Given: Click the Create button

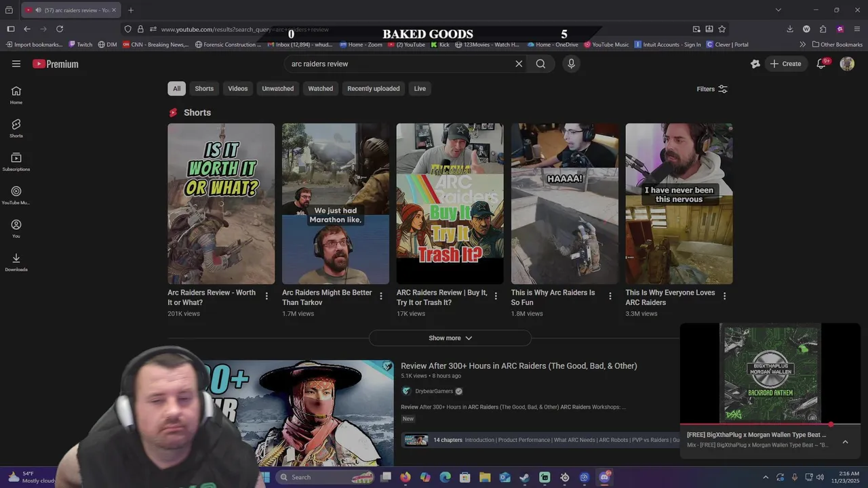Looking at the screenshot, I should [x=786, y=64].
